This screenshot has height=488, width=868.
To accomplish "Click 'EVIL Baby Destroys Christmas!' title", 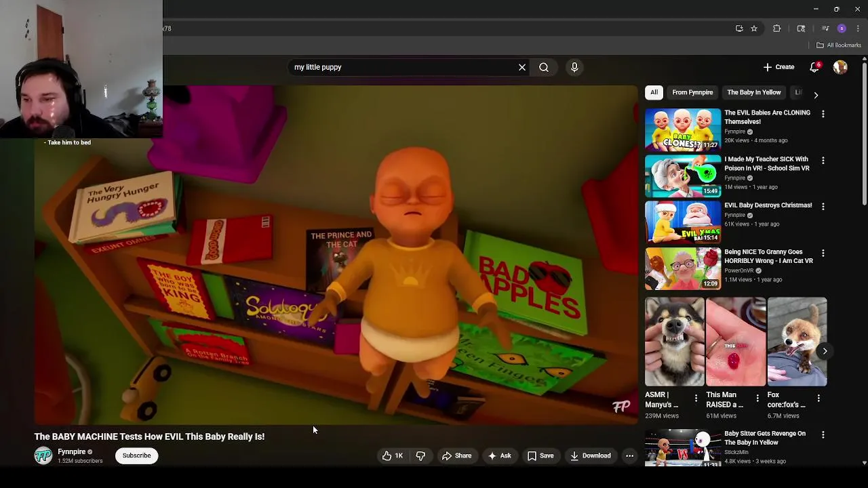I will coord(768,205).
